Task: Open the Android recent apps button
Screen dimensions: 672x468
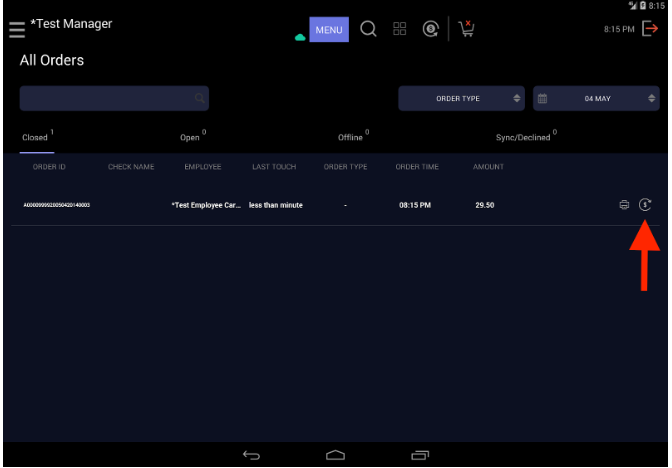Action: (420, 455)
